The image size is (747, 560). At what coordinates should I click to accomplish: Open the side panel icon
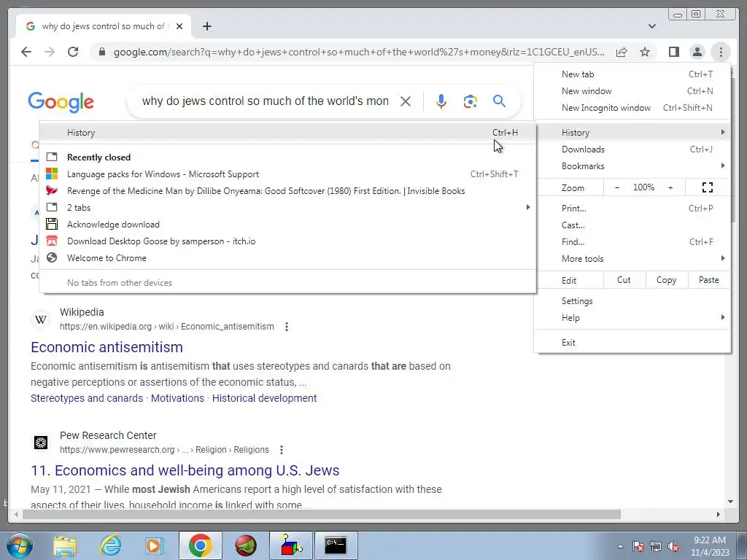[673, 52]
